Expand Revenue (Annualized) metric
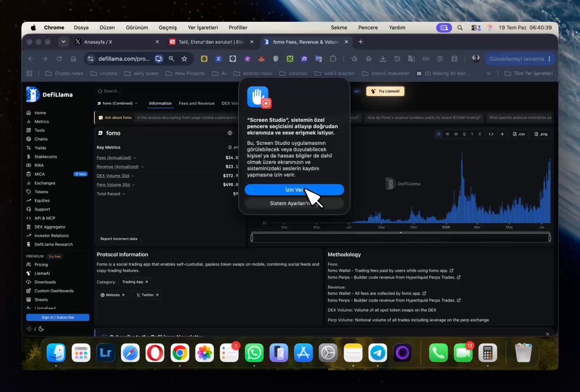The width and height of the screenshot is (580, 392). pyautogui.click(x=120, y=167)
